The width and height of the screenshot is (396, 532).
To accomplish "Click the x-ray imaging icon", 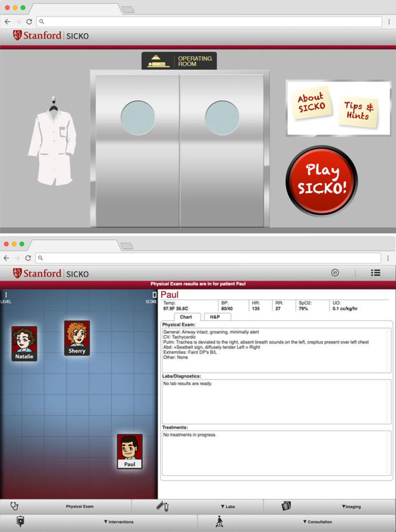I will [x=286, y=506].
